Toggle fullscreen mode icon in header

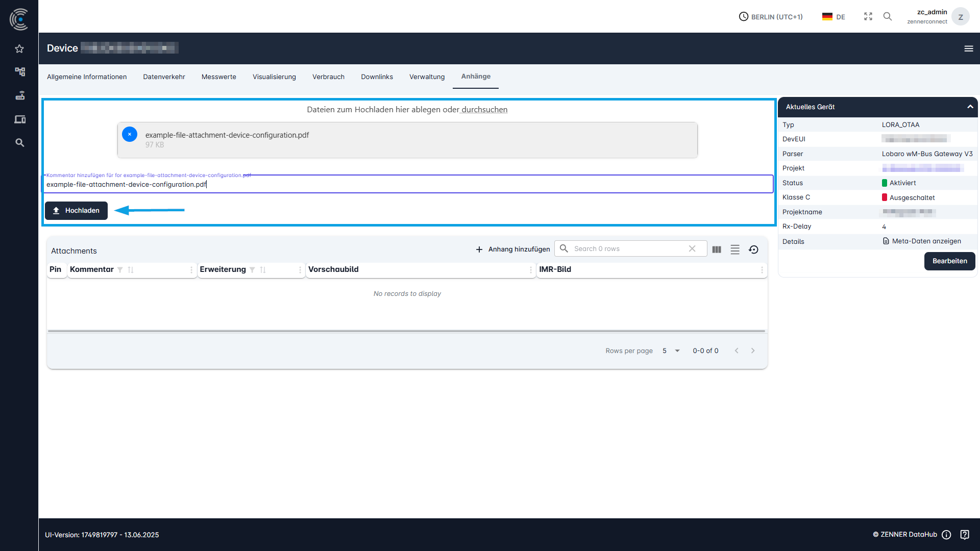coord(868,16)
